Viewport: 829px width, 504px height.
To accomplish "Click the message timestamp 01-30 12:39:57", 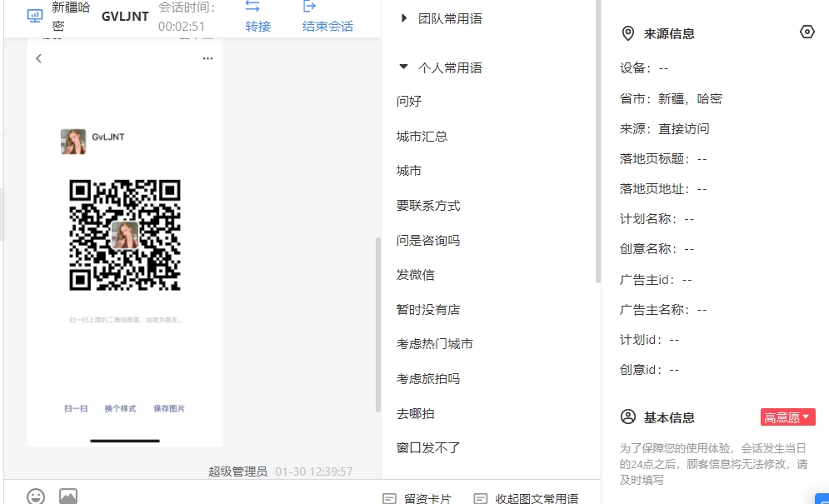I will 314,472.
